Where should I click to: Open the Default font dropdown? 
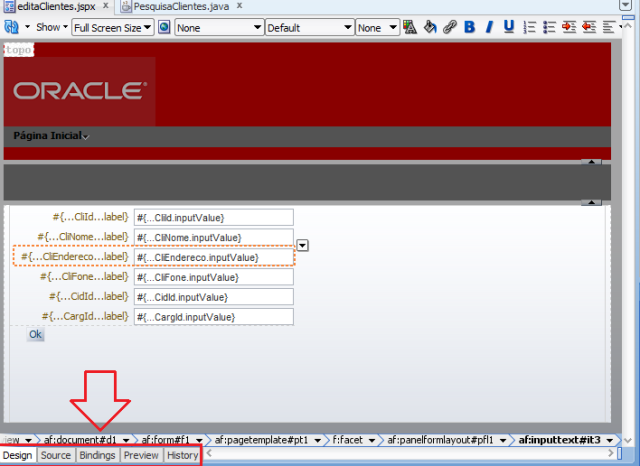click(309, 28)
